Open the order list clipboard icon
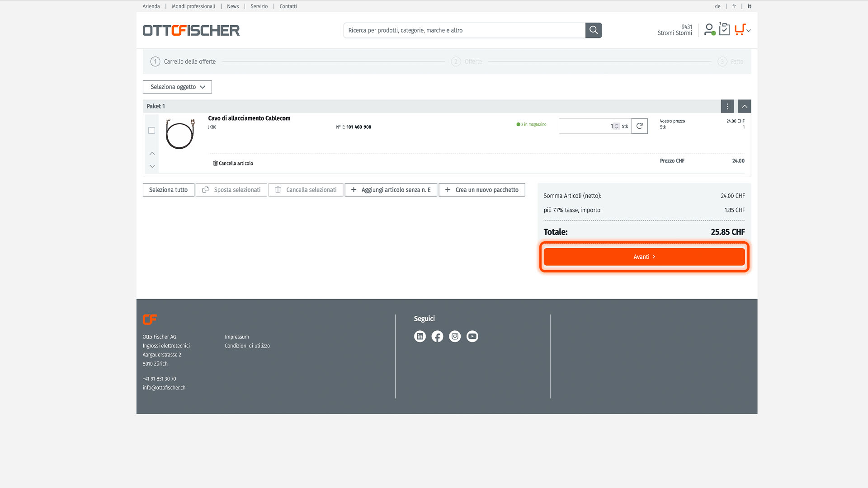This screenshot has height=488, width=868. [x=724, y=29]
